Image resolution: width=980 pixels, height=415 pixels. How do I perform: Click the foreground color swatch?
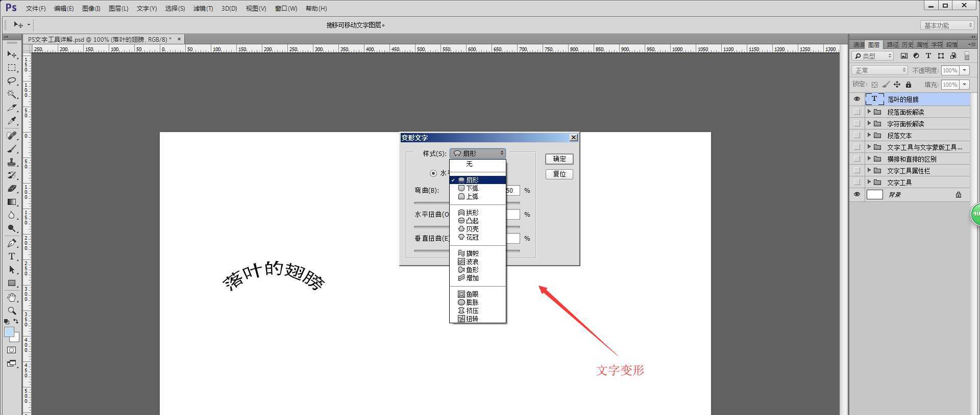coord(9,332)
